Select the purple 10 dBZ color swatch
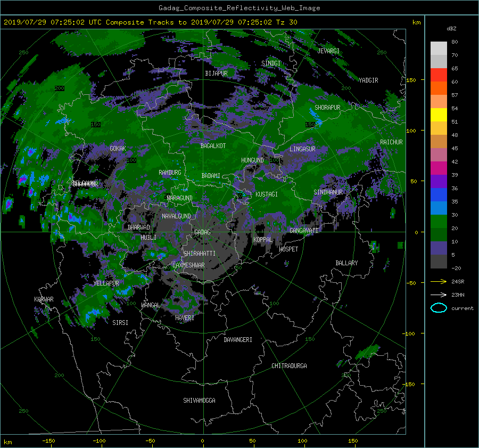479x448 pixels. (439, 248)
